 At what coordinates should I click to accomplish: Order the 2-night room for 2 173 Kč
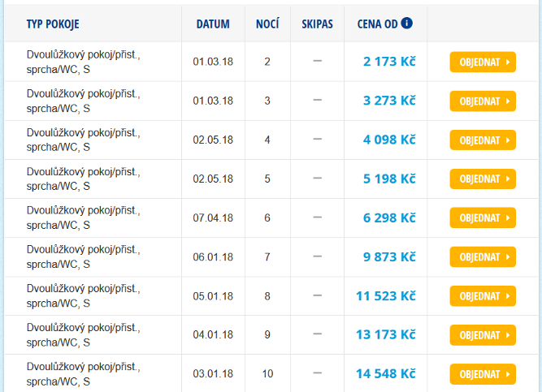(x=483, y=62)
